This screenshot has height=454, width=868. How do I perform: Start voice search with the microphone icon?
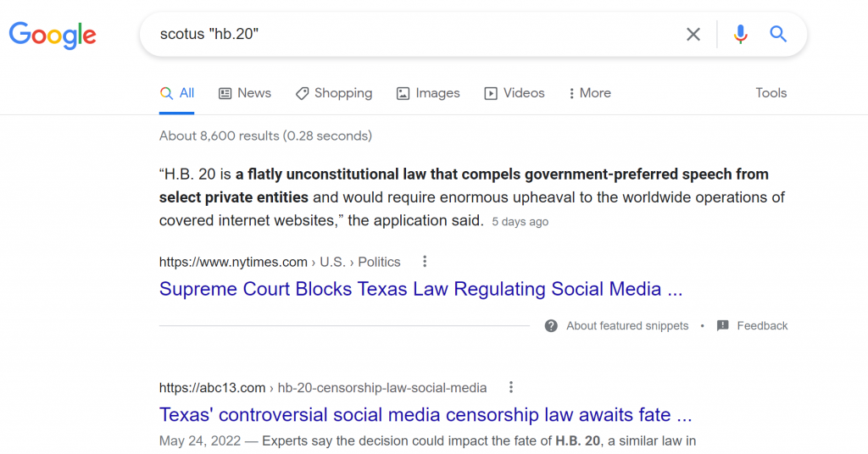click(740, 34)
